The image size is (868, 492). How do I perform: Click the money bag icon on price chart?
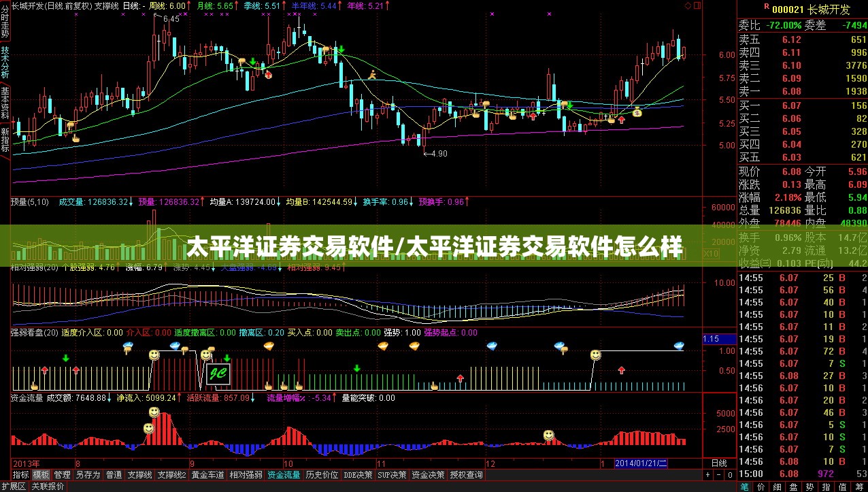[x=637, y=112]
